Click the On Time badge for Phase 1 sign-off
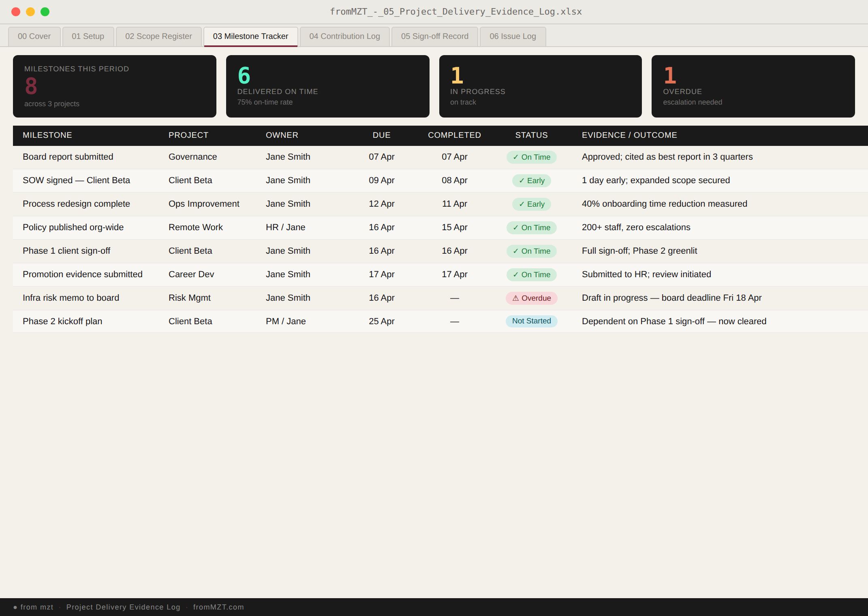Image resolution: width=868 pixels, height=616 pixels. 532,251
